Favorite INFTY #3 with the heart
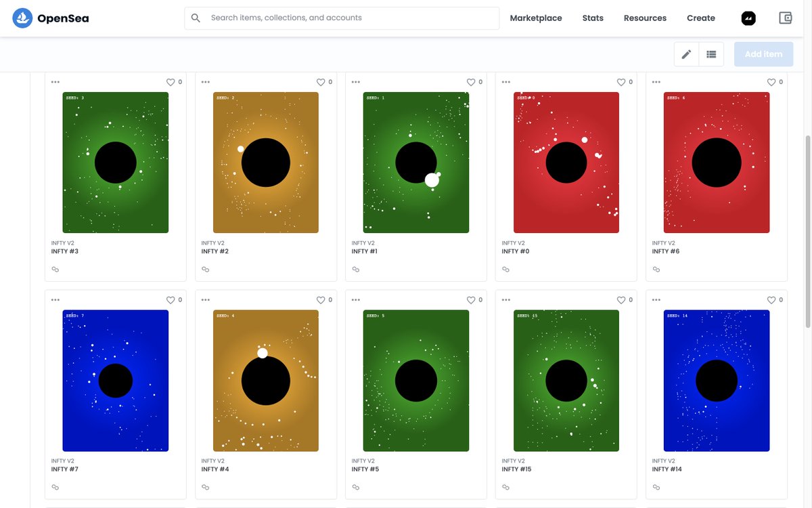Image resolution: width=812 pixels, height=508 pixels. [171, 82]
